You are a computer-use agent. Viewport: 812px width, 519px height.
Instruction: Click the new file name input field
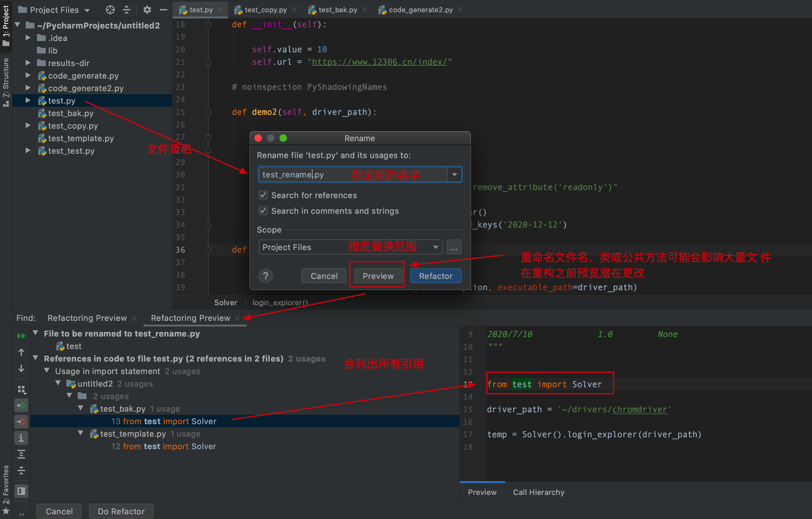(353, 175)
